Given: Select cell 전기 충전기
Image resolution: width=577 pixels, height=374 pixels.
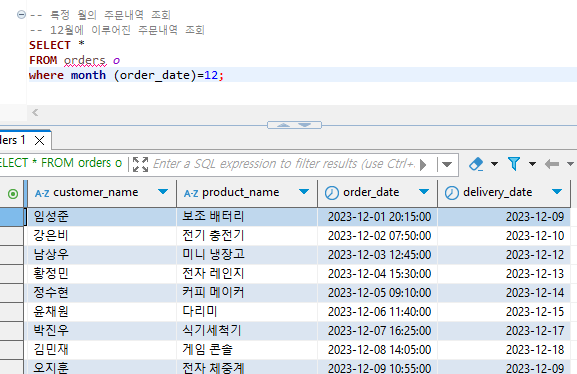Looking at the screenshot, I should pyautogui.click(x=247, y=236).
